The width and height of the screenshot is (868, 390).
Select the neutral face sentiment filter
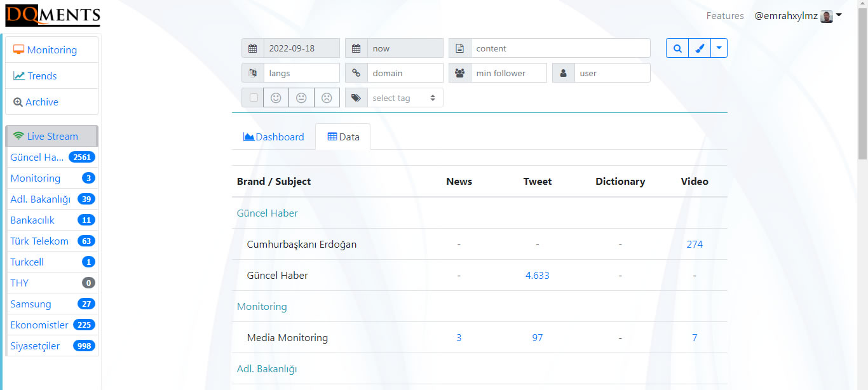[301, 98]
